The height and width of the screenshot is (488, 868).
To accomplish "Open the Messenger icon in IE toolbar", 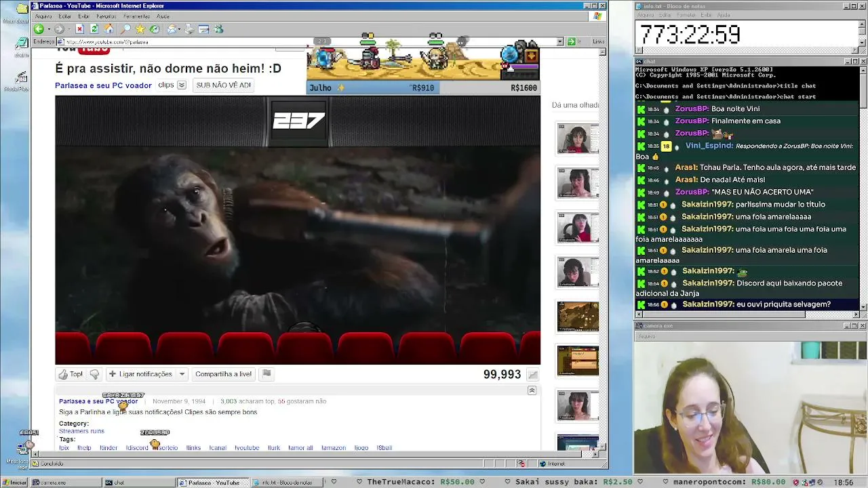I will pos(218,29).
